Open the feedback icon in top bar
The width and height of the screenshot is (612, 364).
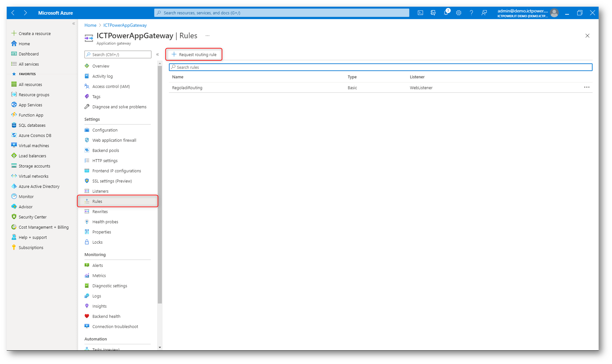(484, 13)
